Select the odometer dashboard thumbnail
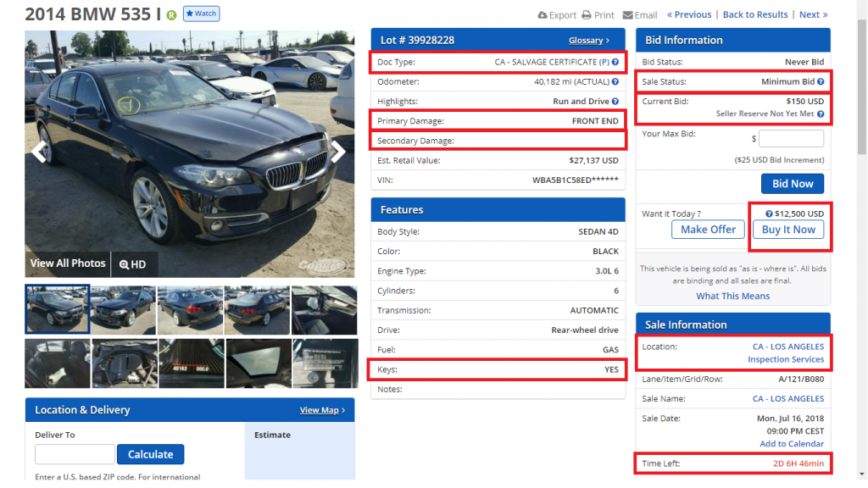Screen dimensions: 868x488 (x=192, y=363)
